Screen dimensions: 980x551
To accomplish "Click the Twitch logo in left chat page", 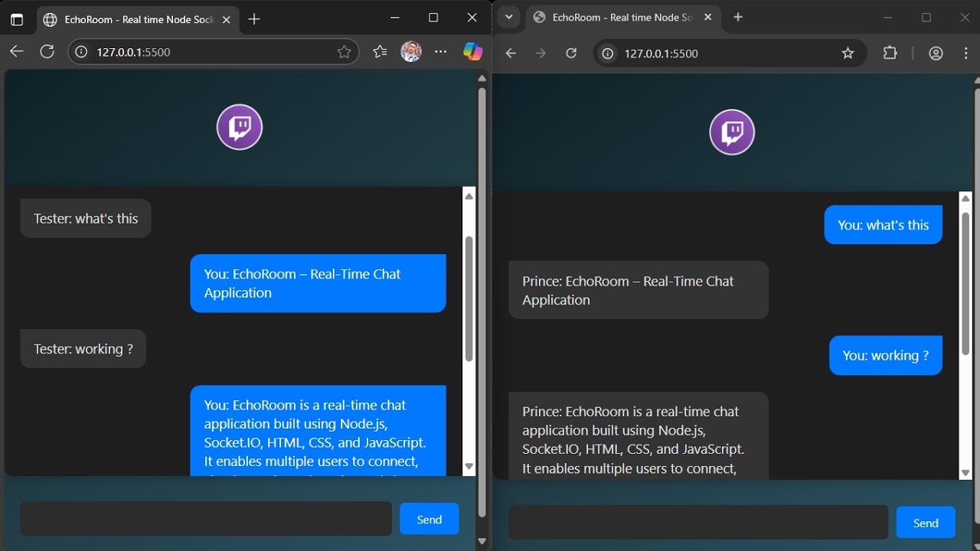I will 240,127.
